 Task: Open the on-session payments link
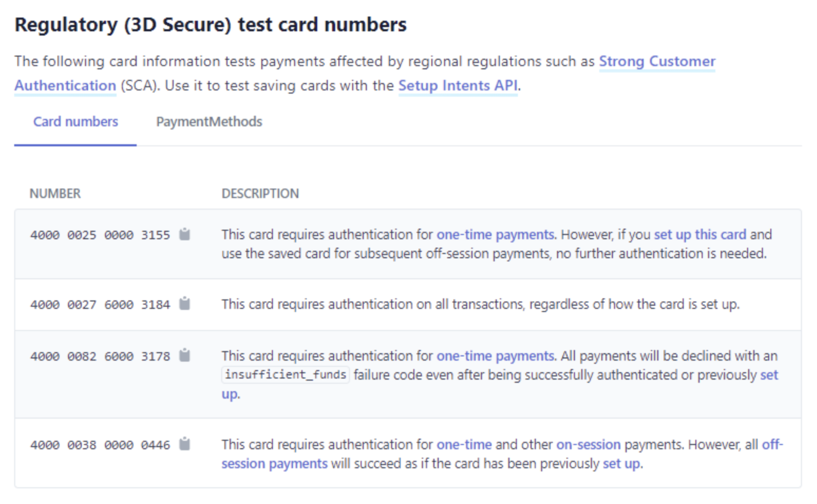coord(588,445)
